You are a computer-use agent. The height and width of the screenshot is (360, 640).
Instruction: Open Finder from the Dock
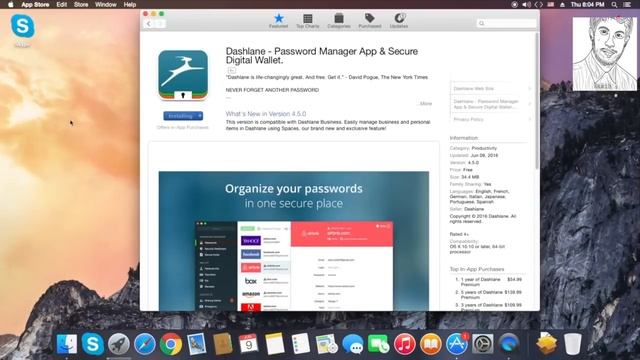[x=67, y=344]
